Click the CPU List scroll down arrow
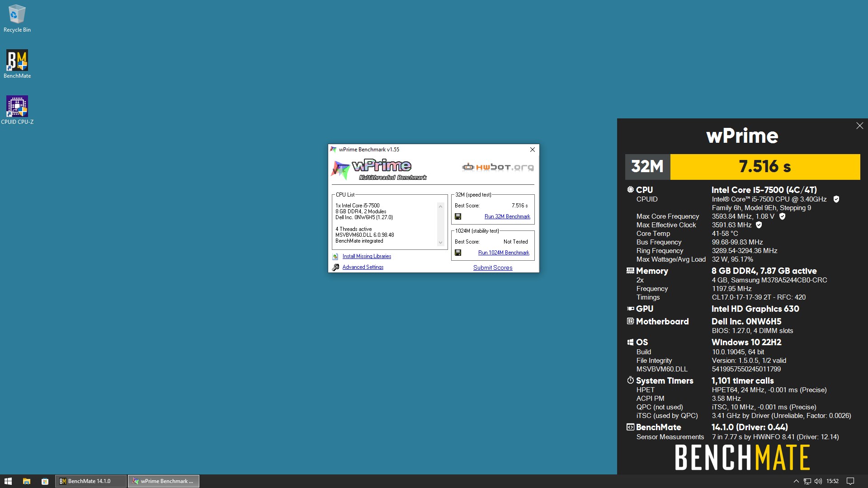 [440, 243]
